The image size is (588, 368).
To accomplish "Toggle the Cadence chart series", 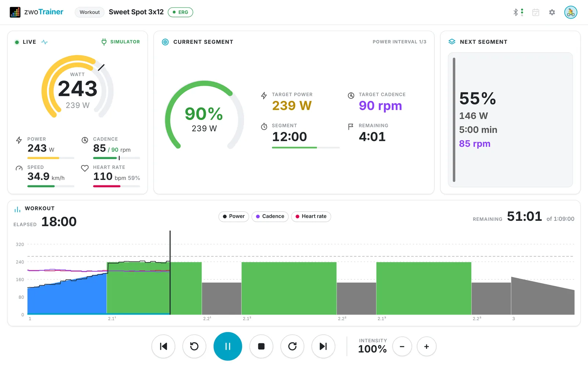I will 270,216.
